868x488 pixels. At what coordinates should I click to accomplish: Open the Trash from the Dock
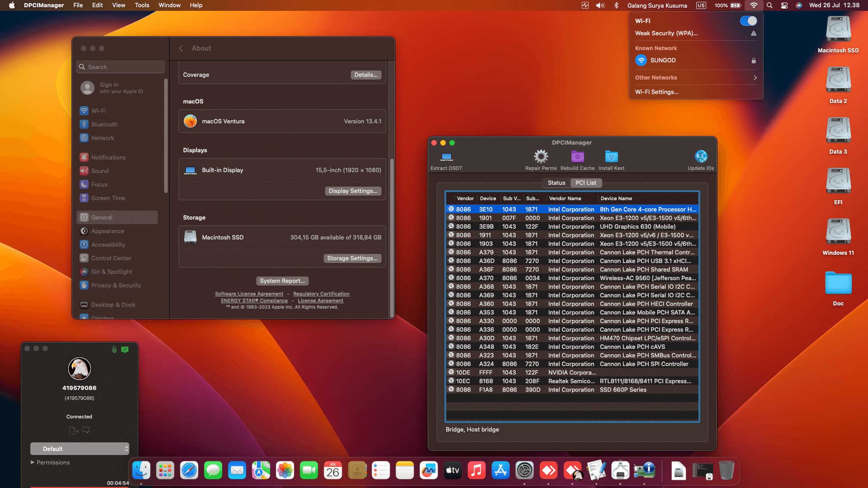(726, 470)
